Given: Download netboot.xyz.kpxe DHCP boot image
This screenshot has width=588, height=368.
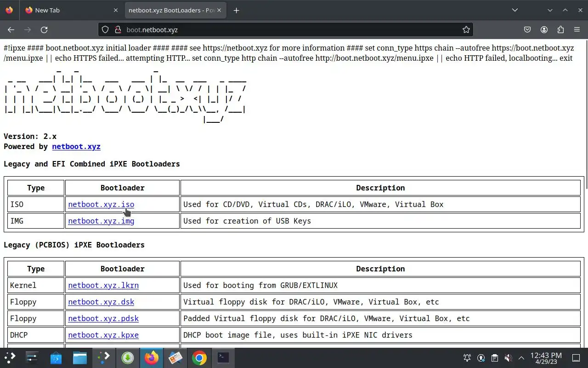Looking at the screenshot, I should coord(103,335).
